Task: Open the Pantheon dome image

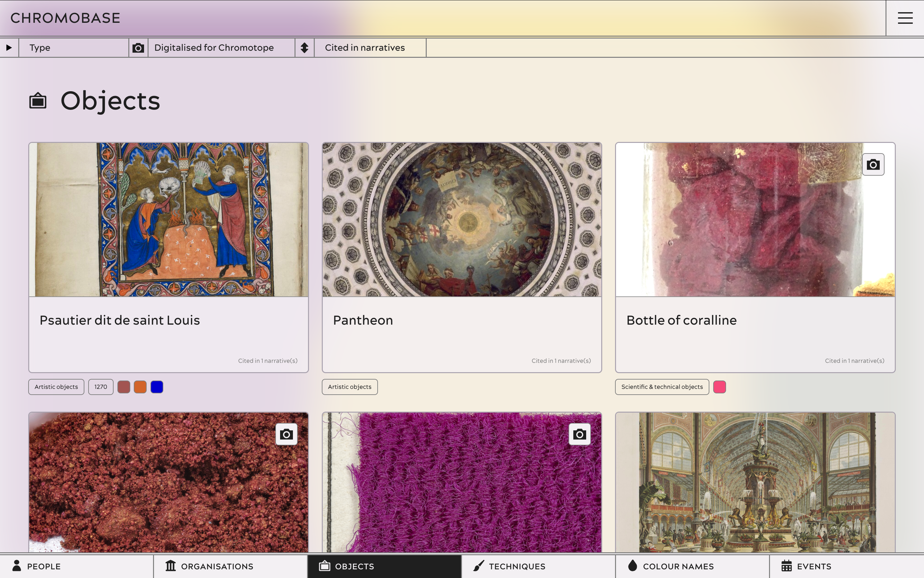Action: (x=462, y=220)
